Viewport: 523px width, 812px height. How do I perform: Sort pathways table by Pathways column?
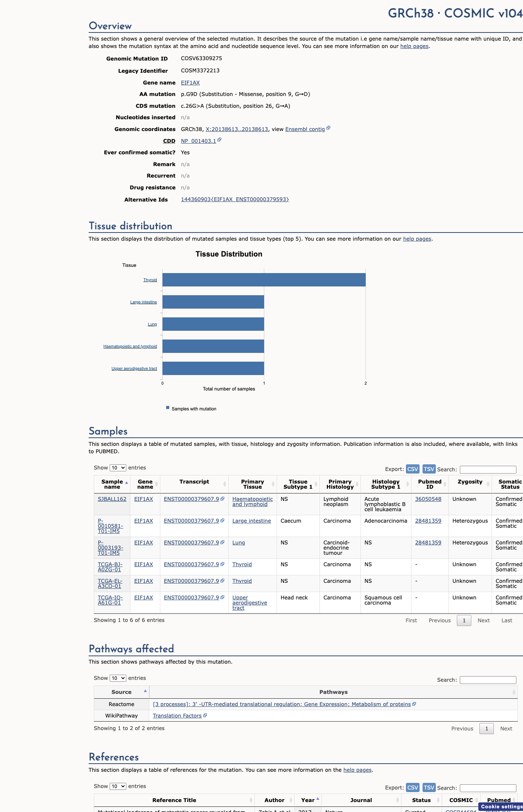coord(333,692)
